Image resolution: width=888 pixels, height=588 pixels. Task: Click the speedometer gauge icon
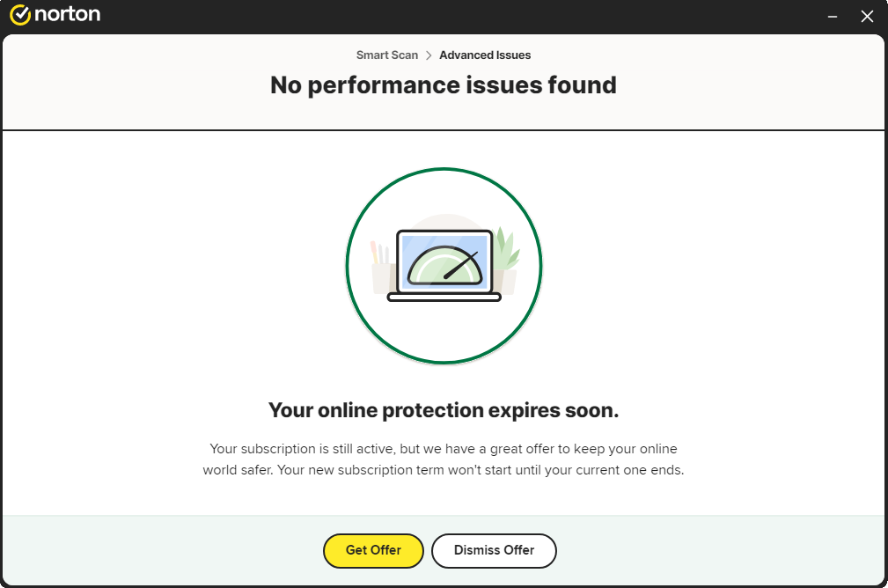pos(444,265)
